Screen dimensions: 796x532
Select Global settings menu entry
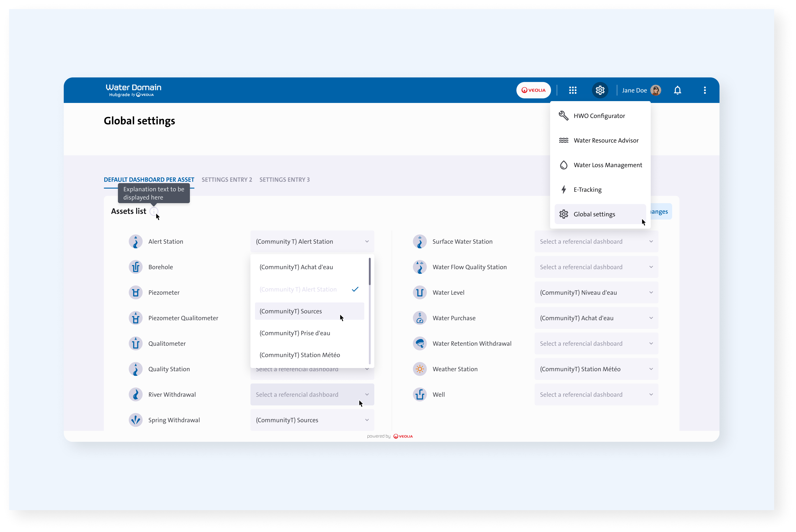click(600, 214)
